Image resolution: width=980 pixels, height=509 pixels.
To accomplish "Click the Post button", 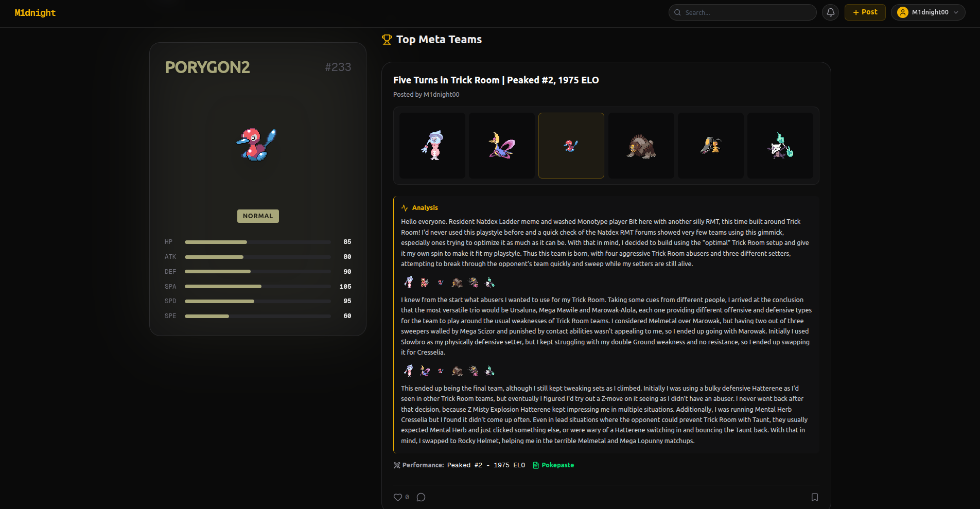I will coord(865,12).
